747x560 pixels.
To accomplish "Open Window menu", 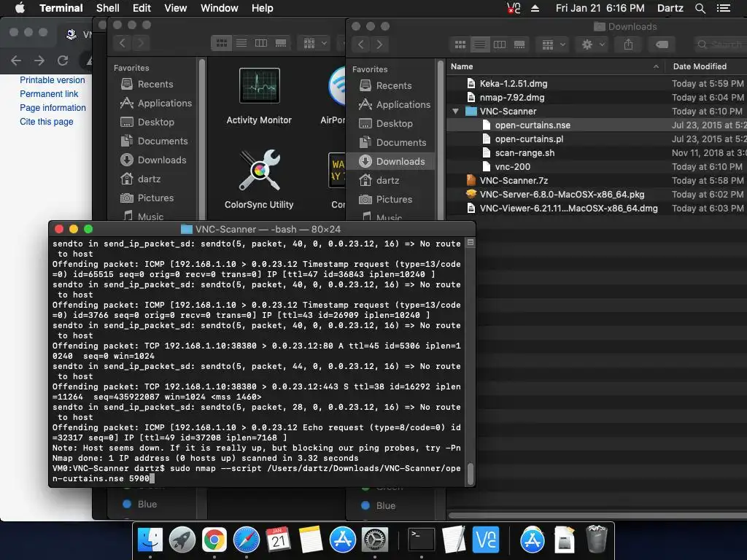I will (219, 8).
